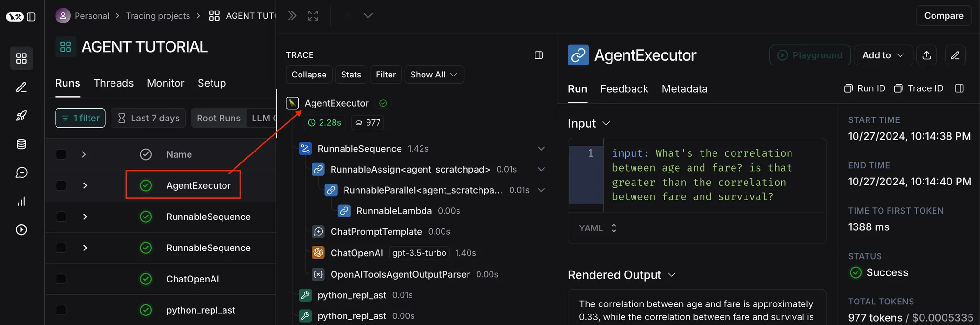Open the Show All dropdown
Screen dimensions: 980x325
click(434, 75)
